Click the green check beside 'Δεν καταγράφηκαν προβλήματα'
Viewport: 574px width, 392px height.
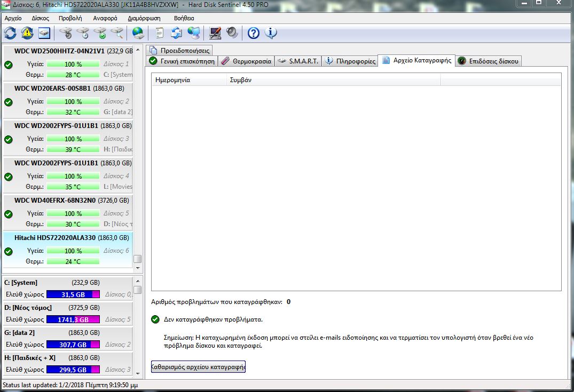click(x=155, y=319)
